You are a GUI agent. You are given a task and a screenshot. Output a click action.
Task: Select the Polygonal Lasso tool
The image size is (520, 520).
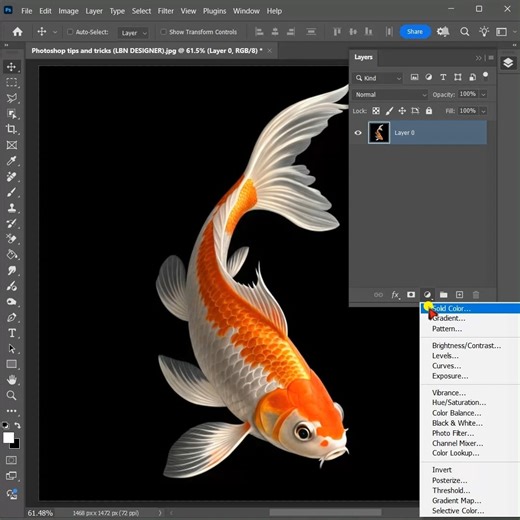click(12, 98)
